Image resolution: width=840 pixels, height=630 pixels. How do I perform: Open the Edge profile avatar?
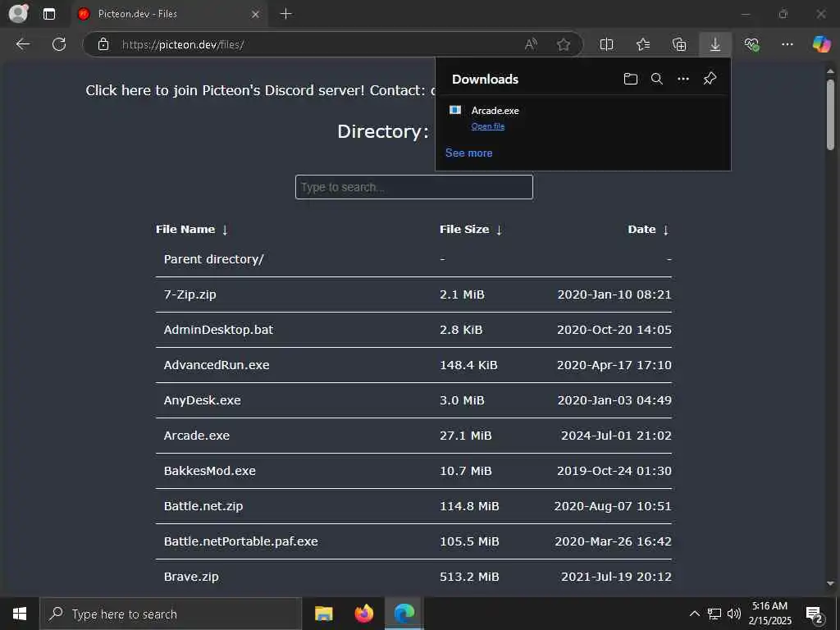[x=18, y=13]
